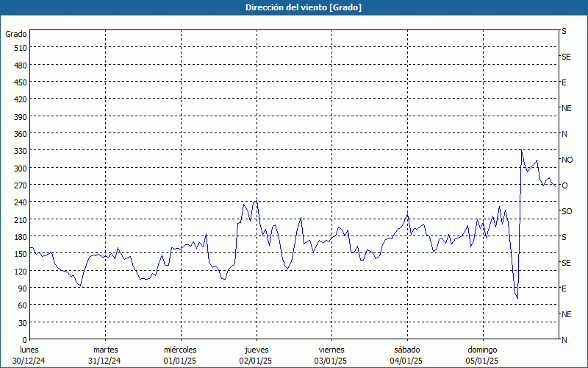Click the 'domingo' day label
The image size is (588, 368).
click(x=482, y=350)
